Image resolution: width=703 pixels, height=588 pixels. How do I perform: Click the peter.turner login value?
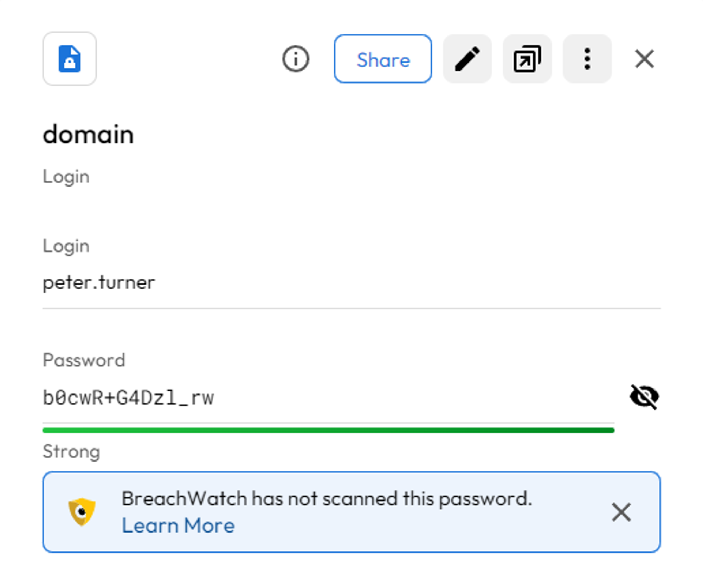99,282
